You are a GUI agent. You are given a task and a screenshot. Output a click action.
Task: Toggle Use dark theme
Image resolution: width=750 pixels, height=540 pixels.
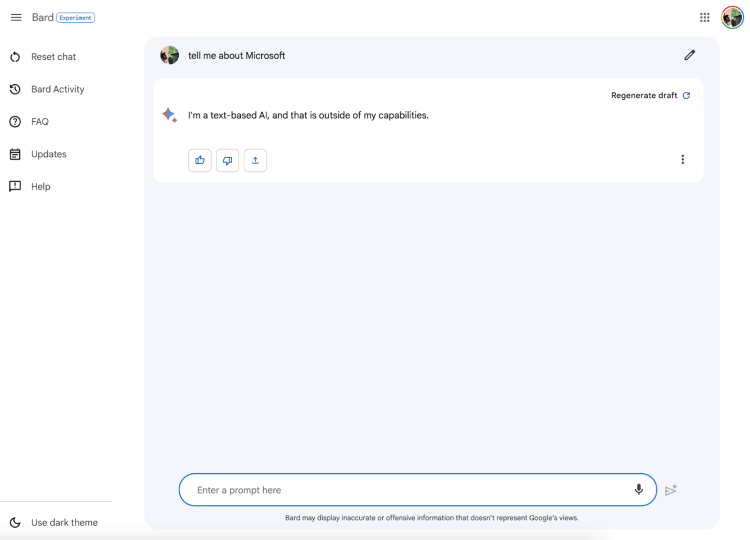click(54, 522)
